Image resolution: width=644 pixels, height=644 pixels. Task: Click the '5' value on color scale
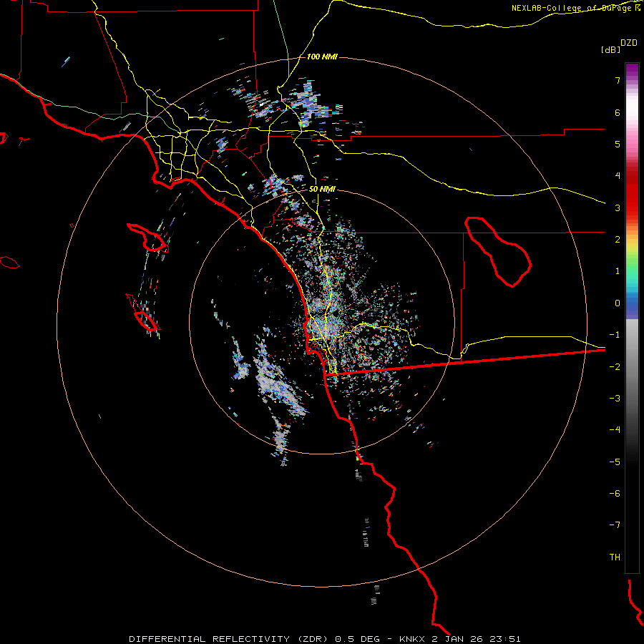click(618, 144)
